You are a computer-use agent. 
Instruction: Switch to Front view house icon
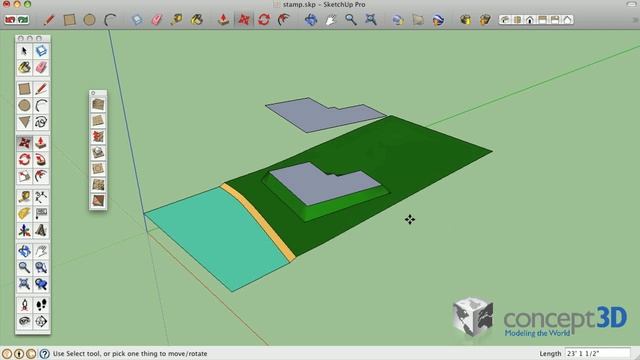pos(530,20)
